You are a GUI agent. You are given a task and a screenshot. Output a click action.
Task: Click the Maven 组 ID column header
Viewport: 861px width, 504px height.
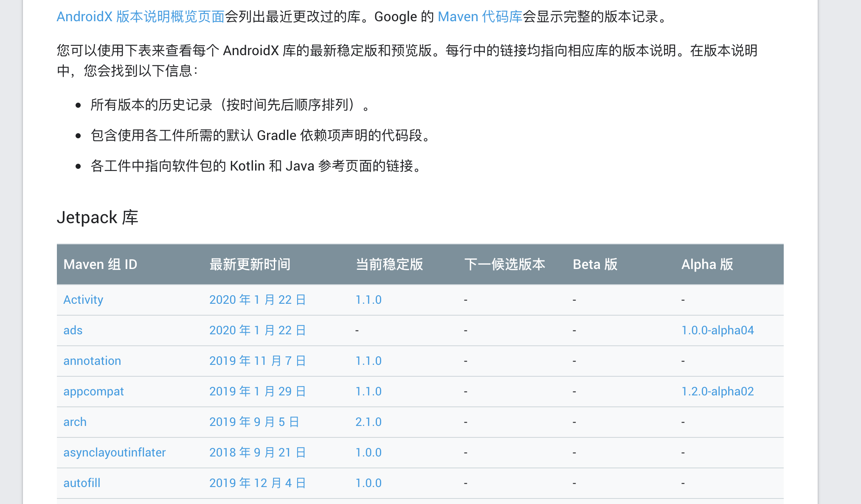point(100,264)
